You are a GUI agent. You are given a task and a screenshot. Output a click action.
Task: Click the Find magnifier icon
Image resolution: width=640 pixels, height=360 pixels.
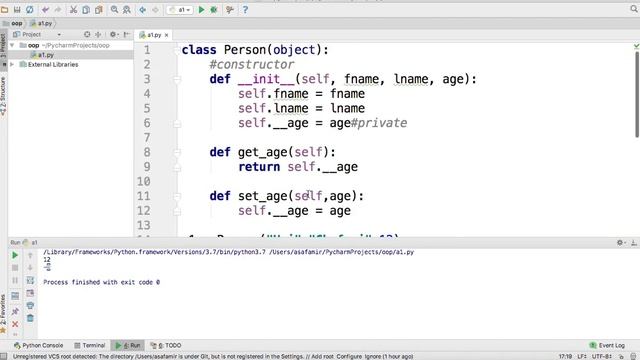pos(114,9)
